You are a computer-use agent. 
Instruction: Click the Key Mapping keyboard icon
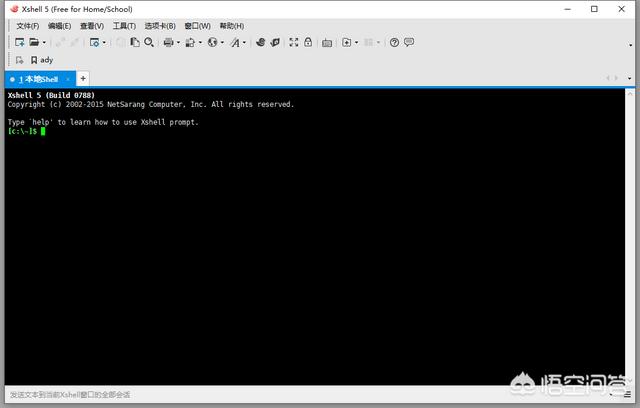click(327, 43)
